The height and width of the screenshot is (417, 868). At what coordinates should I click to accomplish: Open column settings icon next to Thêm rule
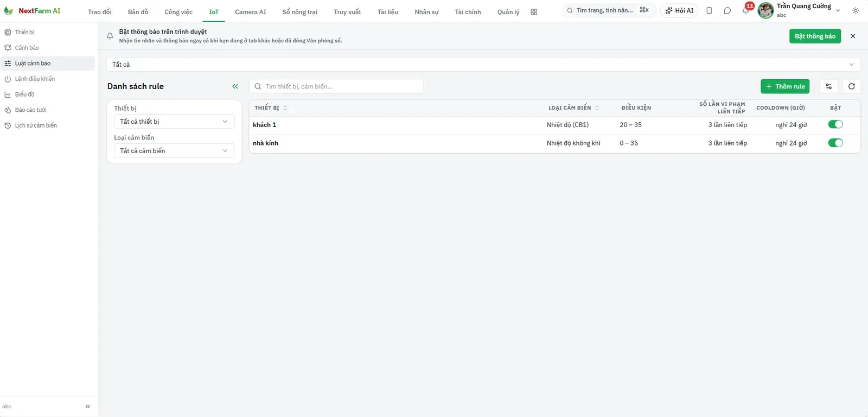pyautogui.click(x=828, y=86)
